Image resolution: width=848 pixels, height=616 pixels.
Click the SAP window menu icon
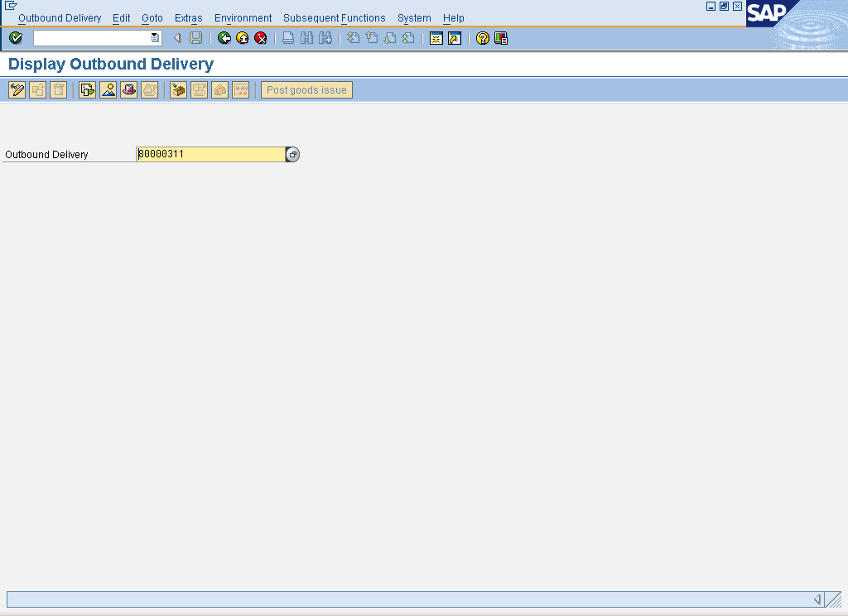point(11,6)
